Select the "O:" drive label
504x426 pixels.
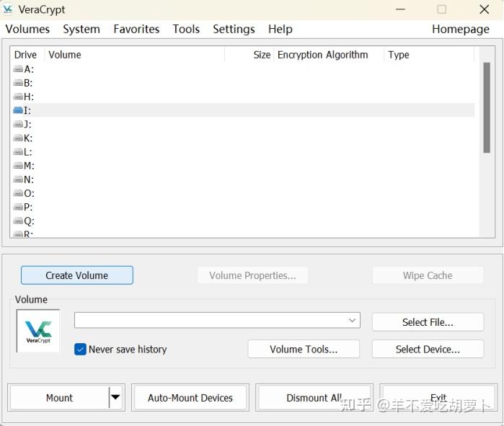[29, 193]
